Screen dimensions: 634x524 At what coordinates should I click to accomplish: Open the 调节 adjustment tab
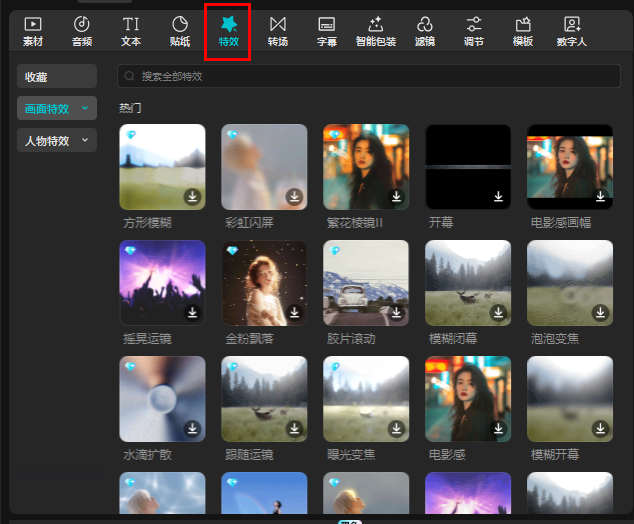[473, 32]
